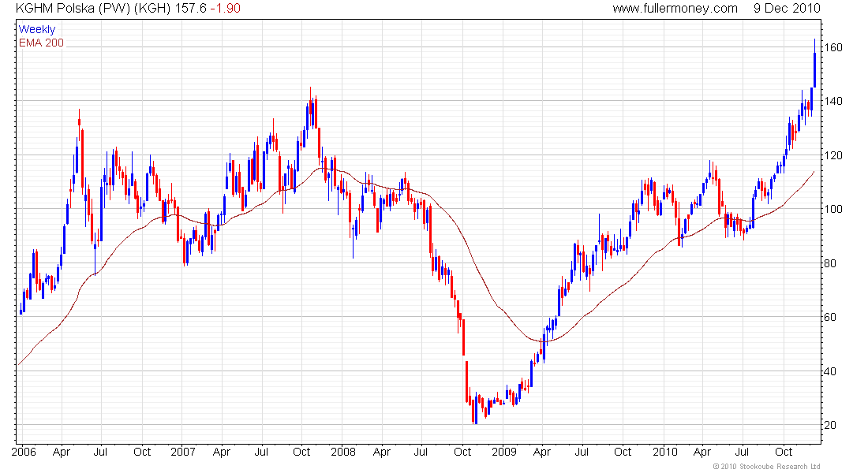Click the 2009 year label on time axis
This screenshot has width=868, height=473.
[504, 452]
